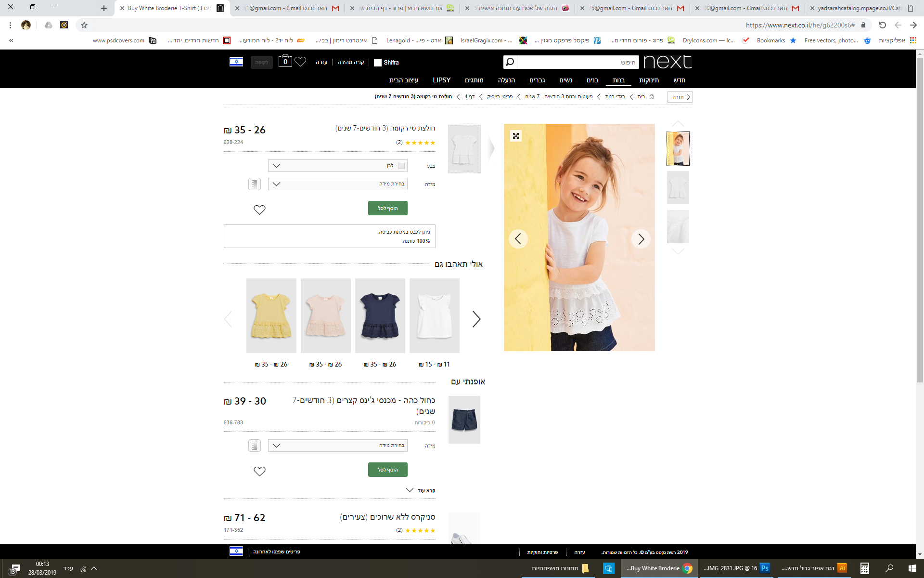Click the Israel flag icon in header
Viewport: 924px width, 578px height.
point(236,62)
